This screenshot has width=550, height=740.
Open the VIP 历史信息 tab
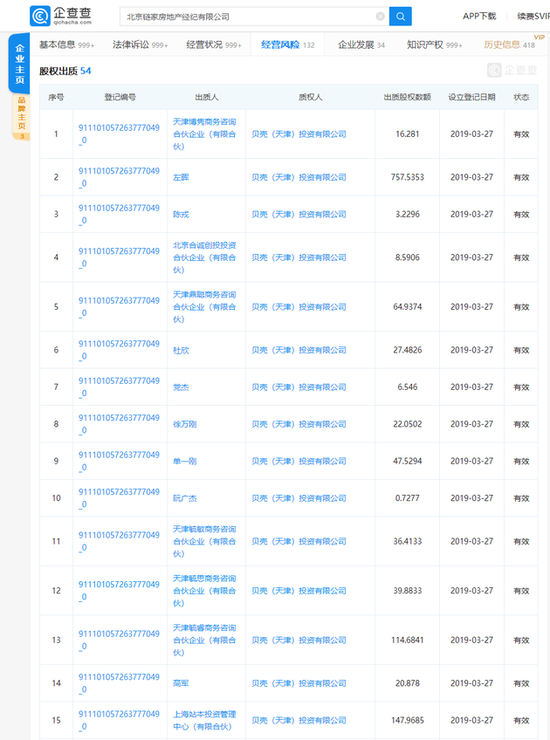[509, 45]
